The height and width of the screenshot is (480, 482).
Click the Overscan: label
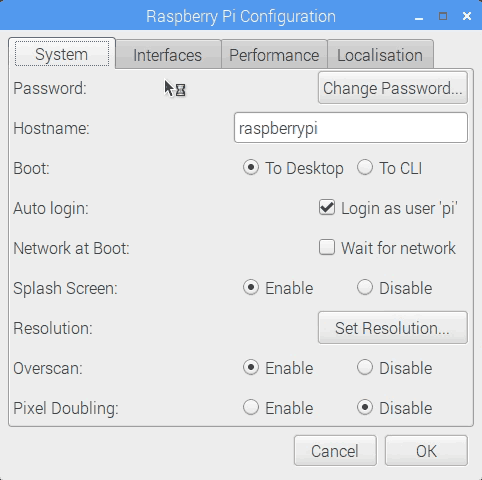coord(48,368)
